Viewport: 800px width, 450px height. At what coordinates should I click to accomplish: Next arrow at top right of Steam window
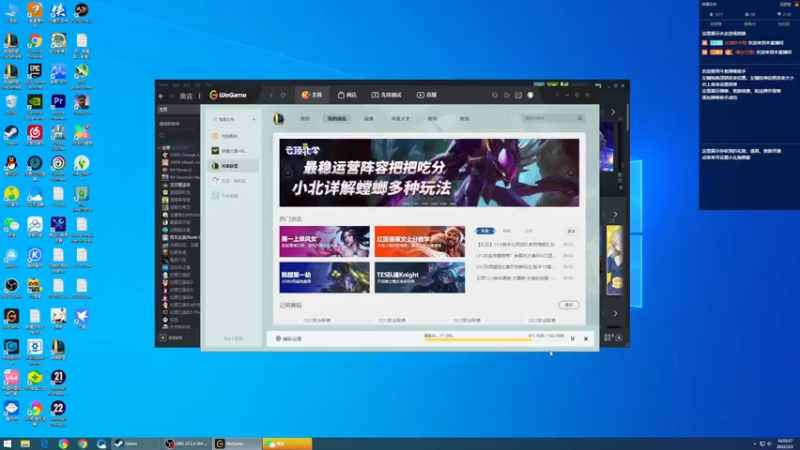tap(613, 112)
